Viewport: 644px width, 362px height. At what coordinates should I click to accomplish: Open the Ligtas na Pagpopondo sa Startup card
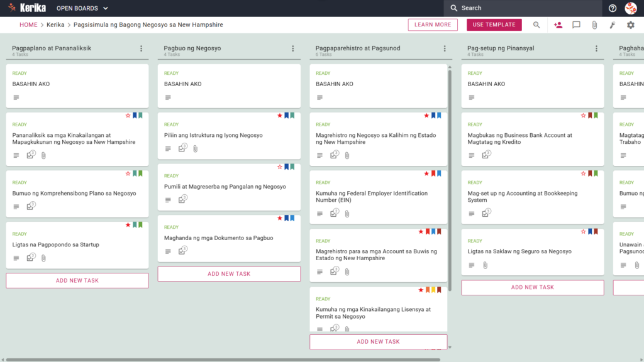click(77, 245)
